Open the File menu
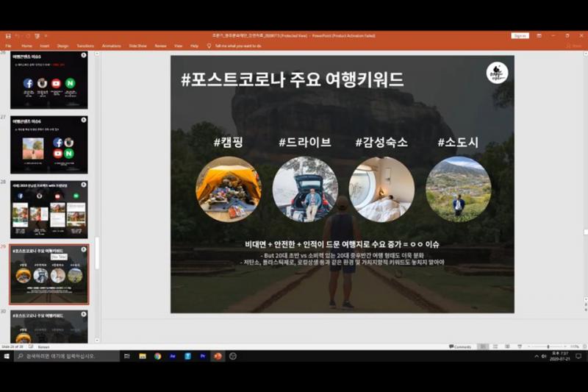Viewport: 588px width, 392px height. (x=8, y=46)
